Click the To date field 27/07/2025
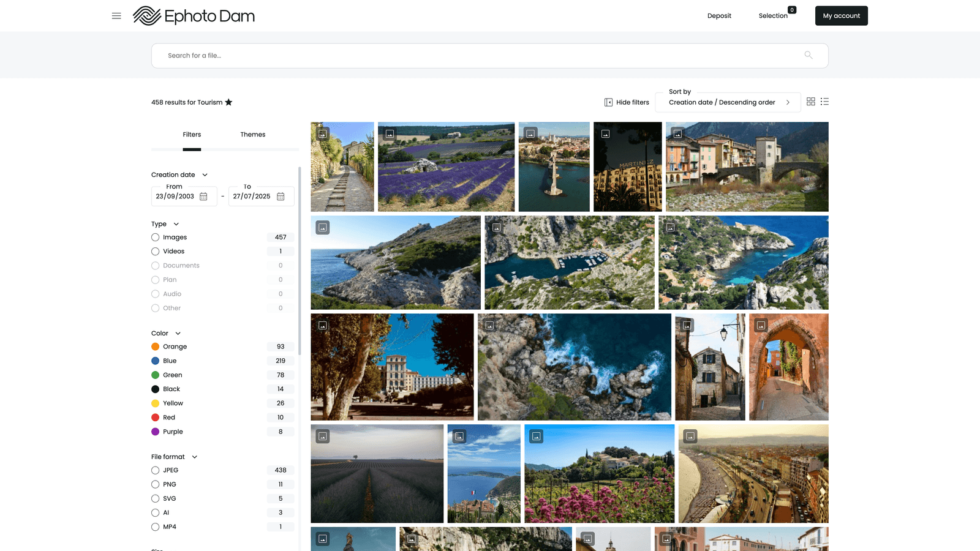This screenshot has height=551, width=980. pyautogui.click(x=261, y=197)
